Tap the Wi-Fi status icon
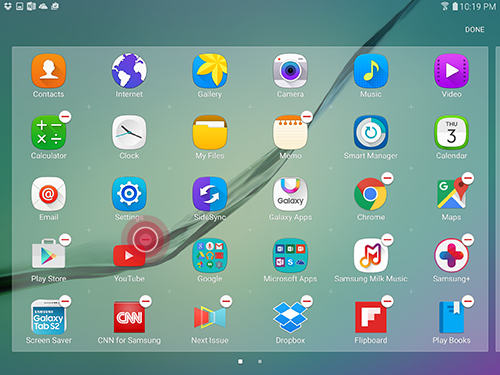This screenshot has width=500, height=375. (x=445, y=6)
